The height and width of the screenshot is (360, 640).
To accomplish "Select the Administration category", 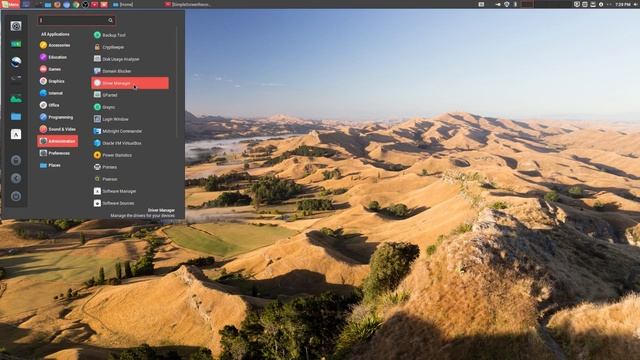I will (x=58, y=141).
